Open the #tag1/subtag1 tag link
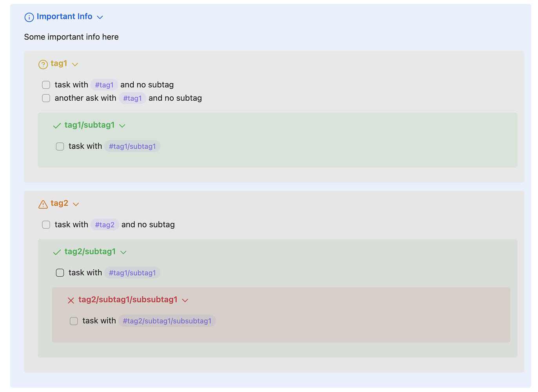The height and width of the screenshot is (392, 538). click(x=132, y=146)
